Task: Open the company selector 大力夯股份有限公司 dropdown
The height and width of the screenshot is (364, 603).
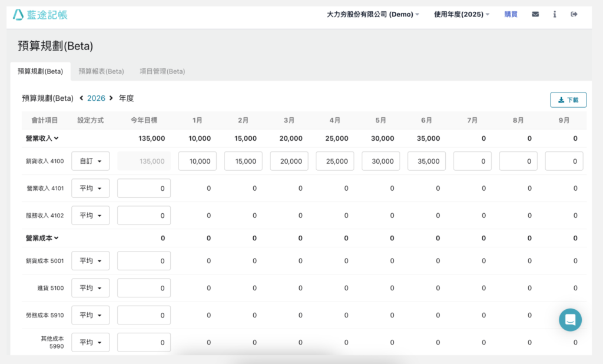Action: pyautogui.click(x=373, y=15)
